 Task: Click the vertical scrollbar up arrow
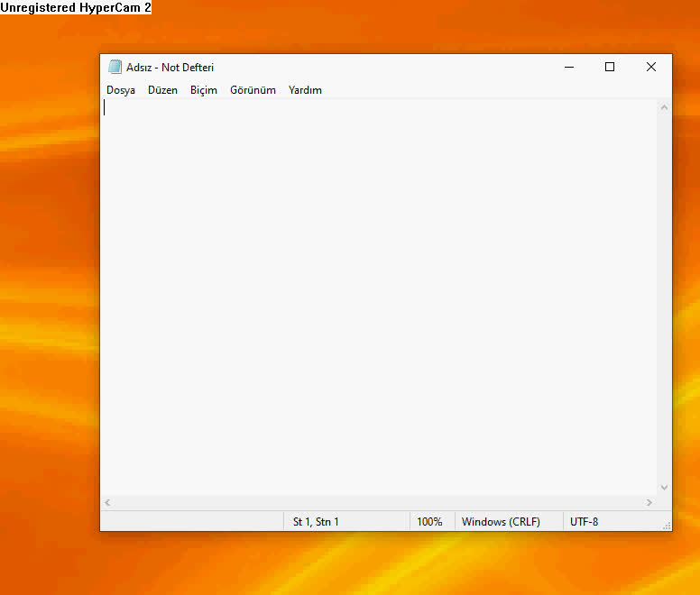click(664, 108)
